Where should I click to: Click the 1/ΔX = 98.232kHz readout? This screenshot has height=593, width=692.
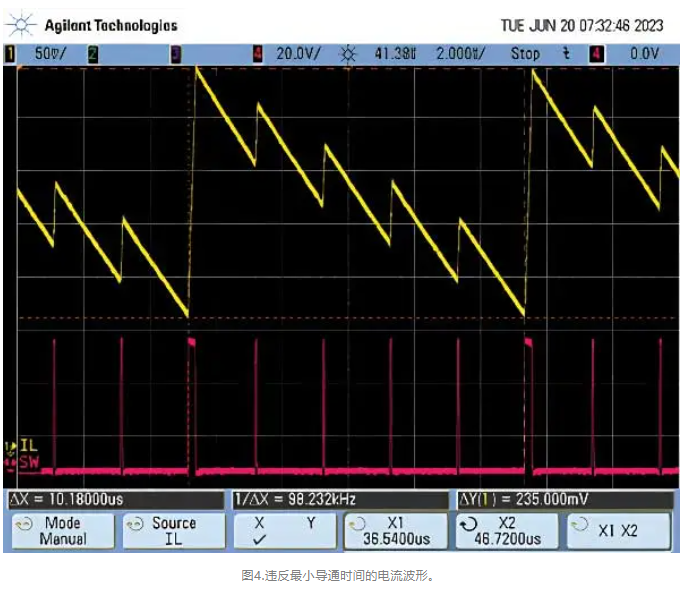click(x=296, y=498)
